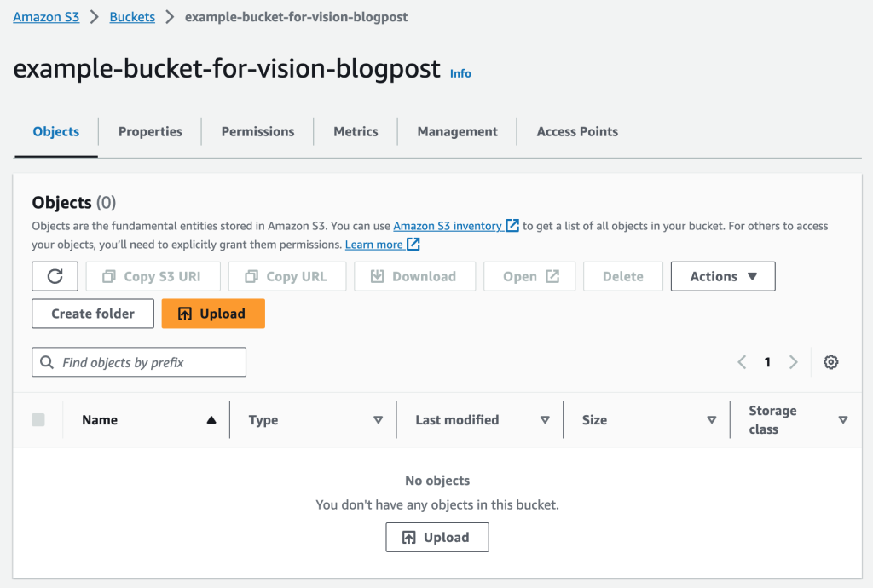
Task: Open the Type column filter dropdown
Action: click(x=378, y=419)
